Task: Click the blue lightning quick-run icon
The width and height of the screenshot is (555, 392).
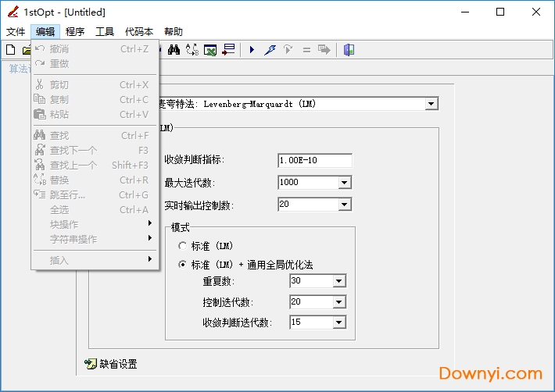Action: click(270, 50)
